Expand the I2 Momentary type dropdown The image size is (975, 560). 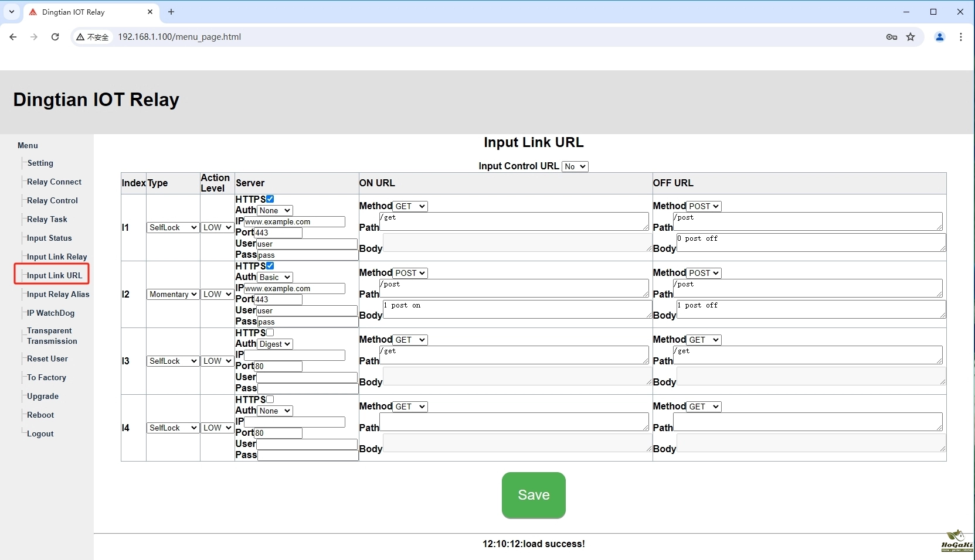click(173, 294)
